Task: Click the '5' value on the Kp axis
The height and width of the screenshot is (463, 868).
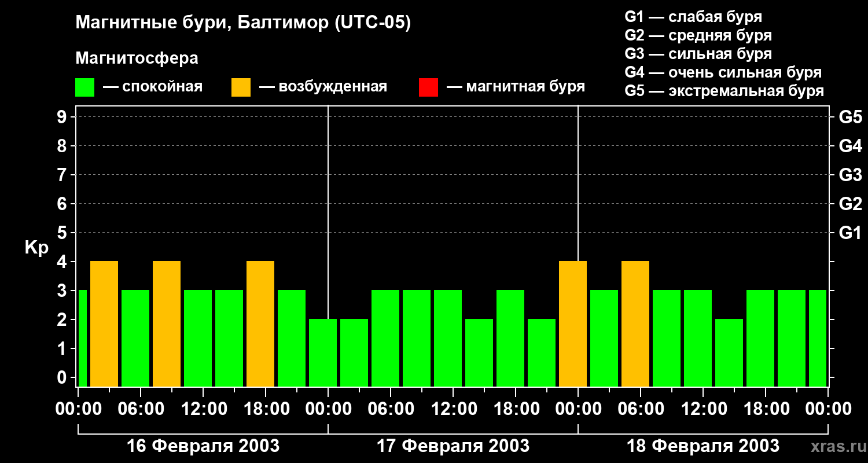Action: pos(63,233)
